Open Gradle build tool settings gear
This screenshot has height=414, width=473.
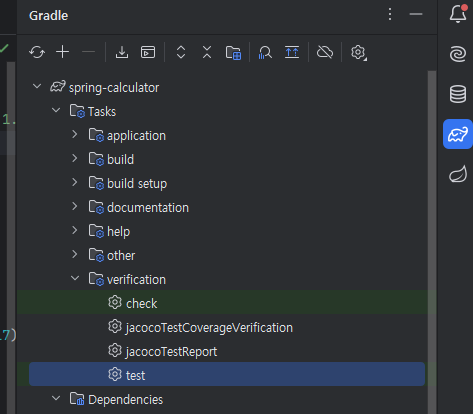coord(359,53)
